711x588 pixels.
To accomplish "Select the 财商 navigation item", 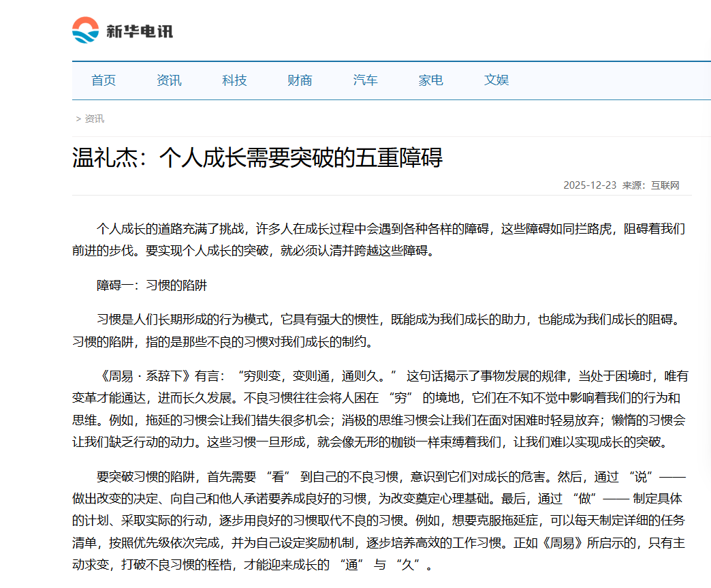I will tap(300, 80).
